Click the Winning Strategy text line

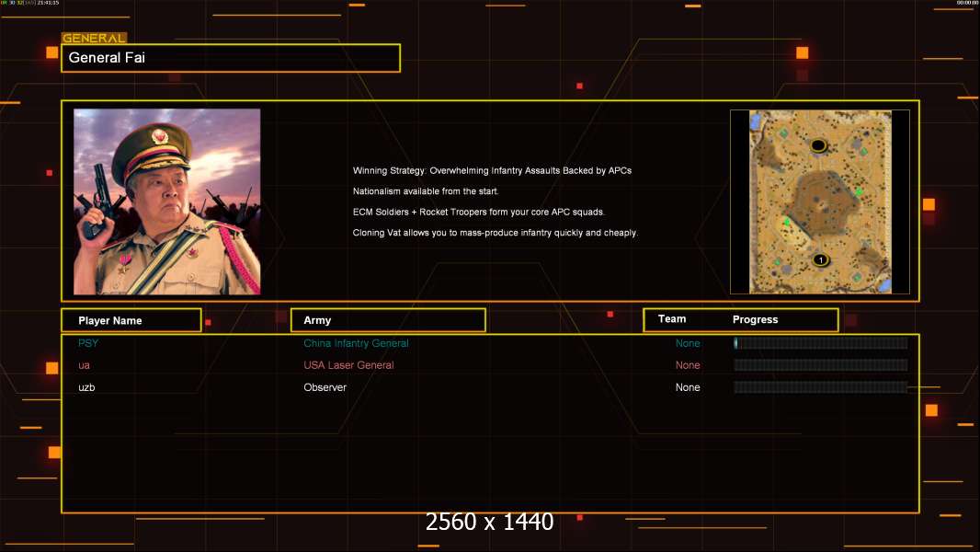pos(492,171)
